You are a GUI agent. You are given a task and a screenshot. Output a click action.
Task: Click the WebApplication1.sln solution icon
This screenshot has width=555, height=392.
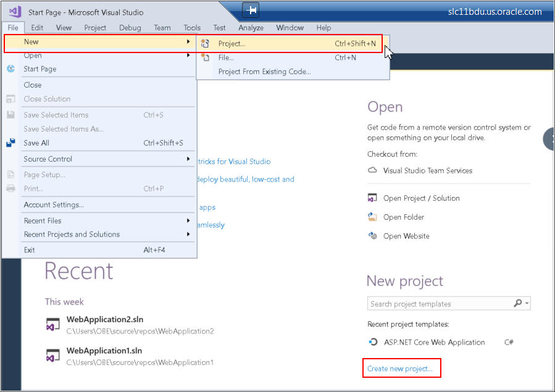(x=53, y=356)
